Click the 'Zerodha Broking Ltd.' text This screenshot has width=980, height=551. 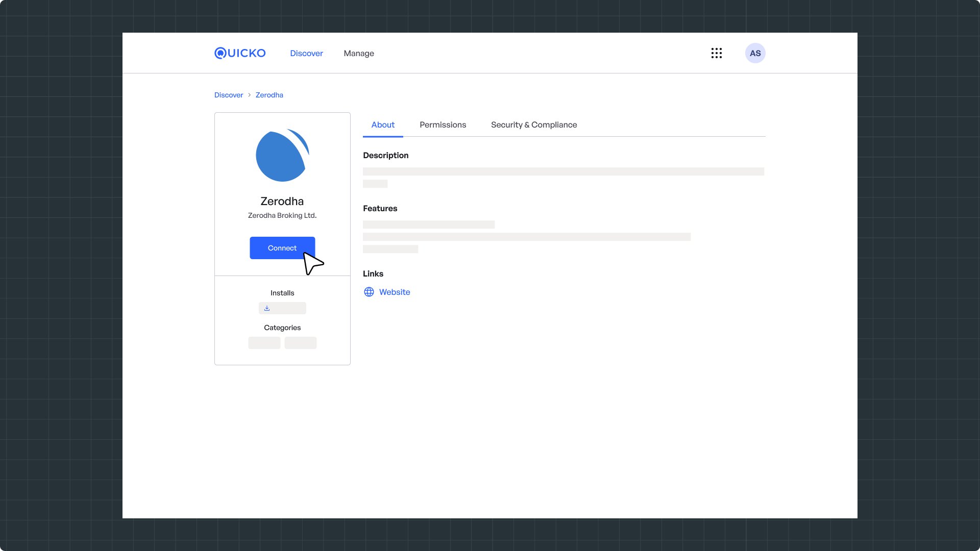282,215
